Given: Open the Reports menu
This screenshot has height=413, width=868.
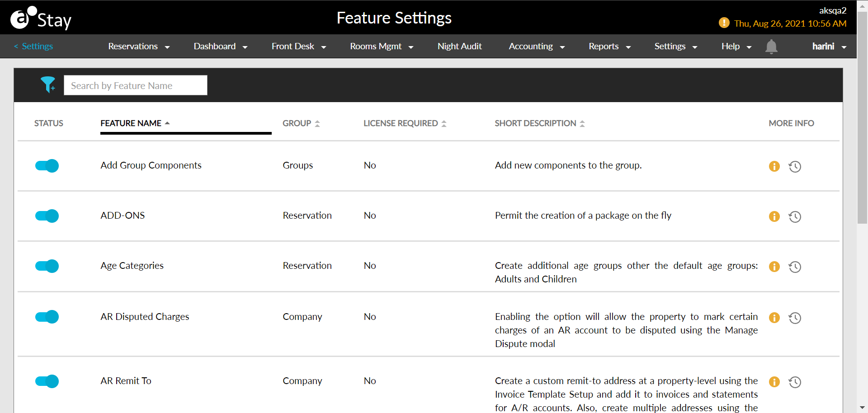Looking at the screenshot, I should (609, 46).
